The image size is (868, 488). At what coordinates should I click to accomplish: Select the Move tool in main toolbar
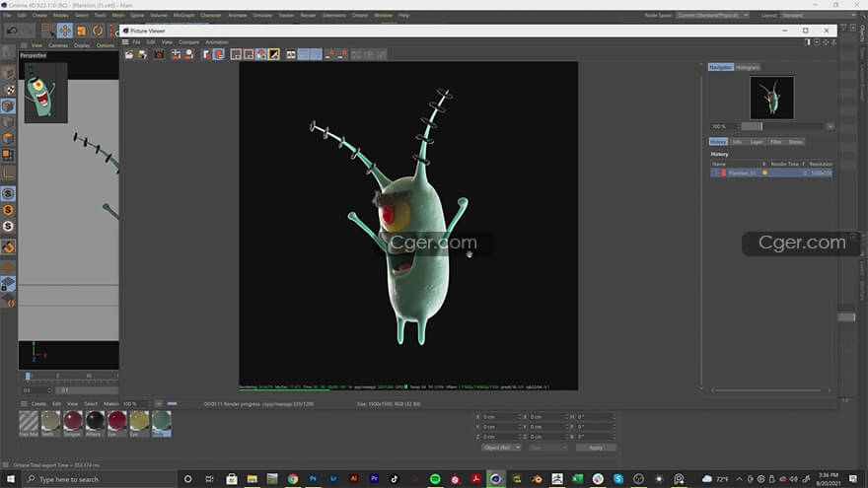(x=65, y=31)
